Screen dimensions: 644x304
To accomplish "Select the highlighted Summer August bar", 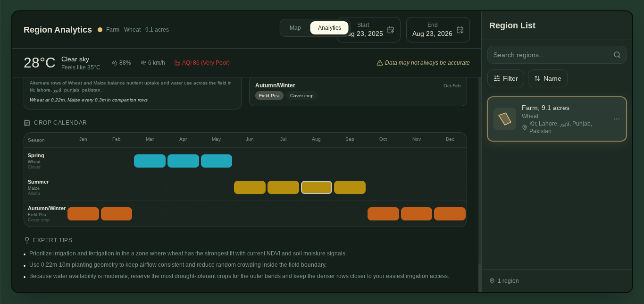I will [x=317, y=187].
